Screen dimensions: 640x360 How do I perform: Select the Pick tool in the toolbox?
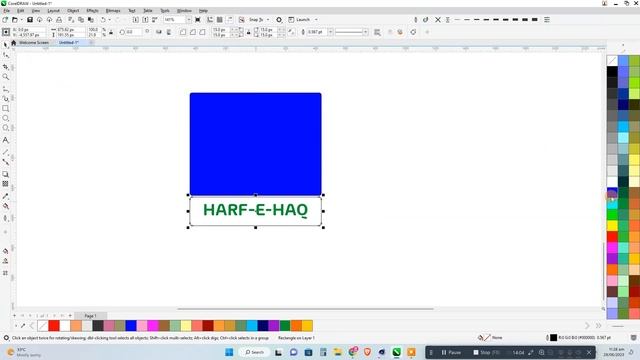6,45
